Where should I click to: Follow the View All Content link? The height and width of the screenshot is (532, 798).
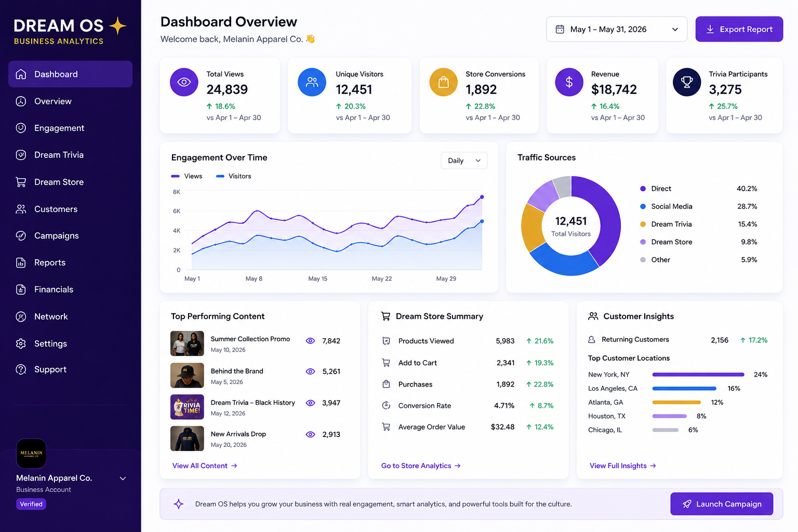point(205,465)
